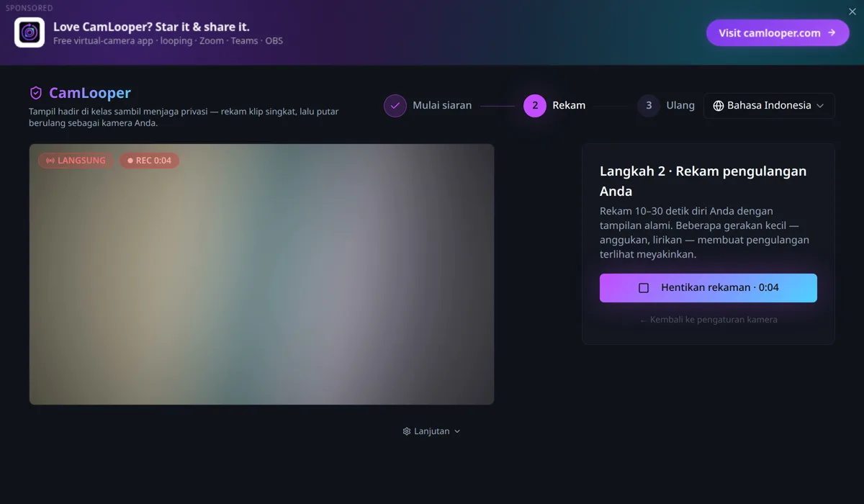
Task: Expand the Lanjutan advanced settings
Action: [431, 431]
